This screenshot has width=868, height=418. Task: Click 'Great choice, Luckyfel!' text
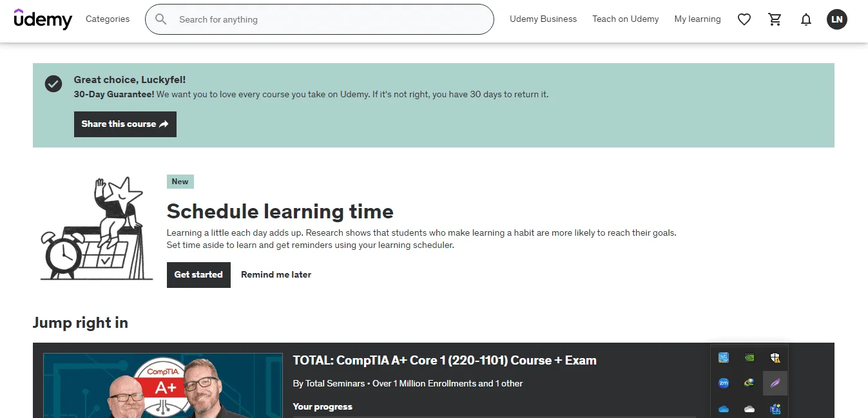point(130,80)
